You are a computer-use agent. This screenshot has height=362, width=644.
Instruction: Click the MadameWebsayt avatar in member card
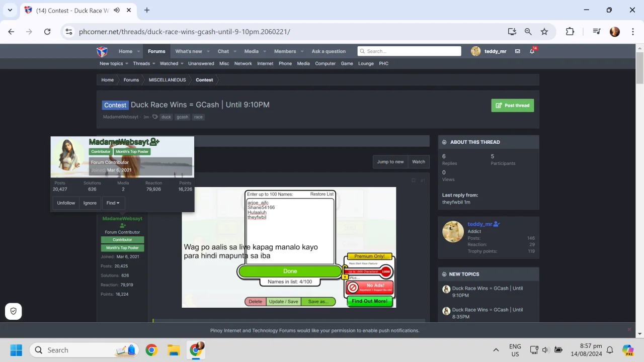pyautogui.click(x=71, y=155)
